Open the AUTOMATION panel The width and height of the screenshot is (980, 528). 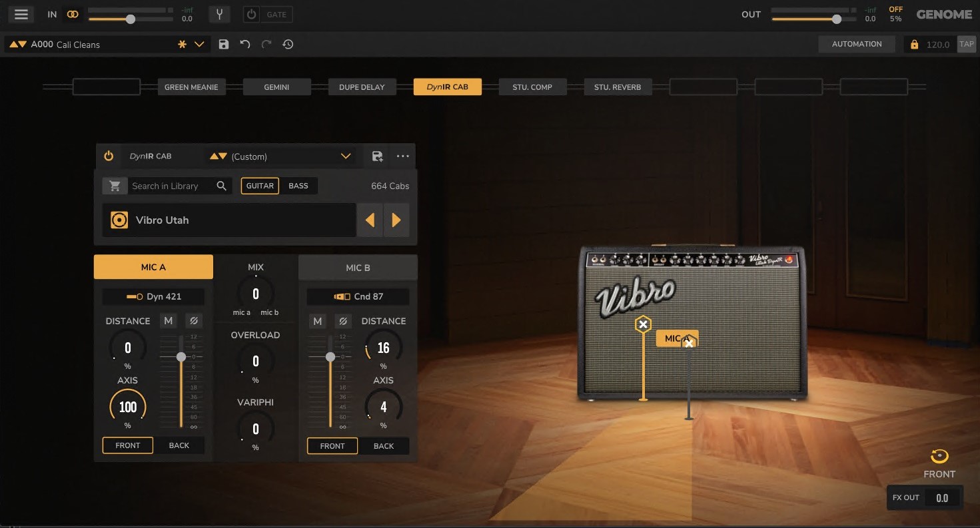857,44
